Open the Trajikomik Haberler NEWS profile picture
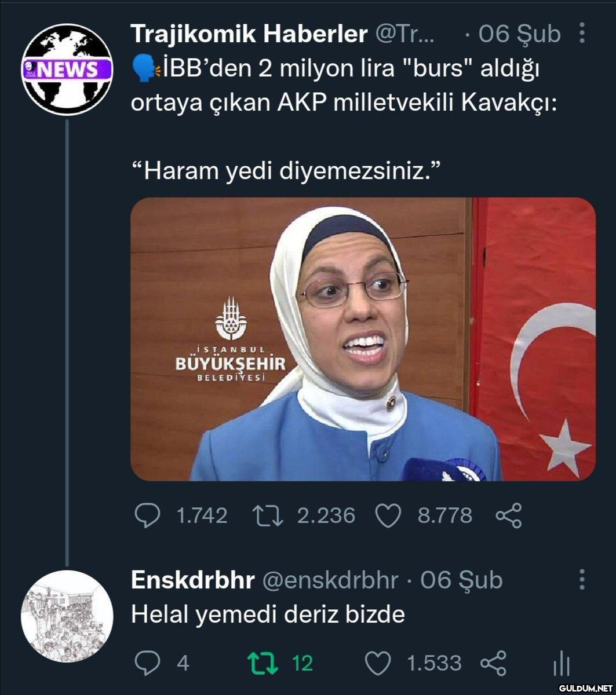The height and width of the screenshot is (695, 616). click(x=67, y=69)
